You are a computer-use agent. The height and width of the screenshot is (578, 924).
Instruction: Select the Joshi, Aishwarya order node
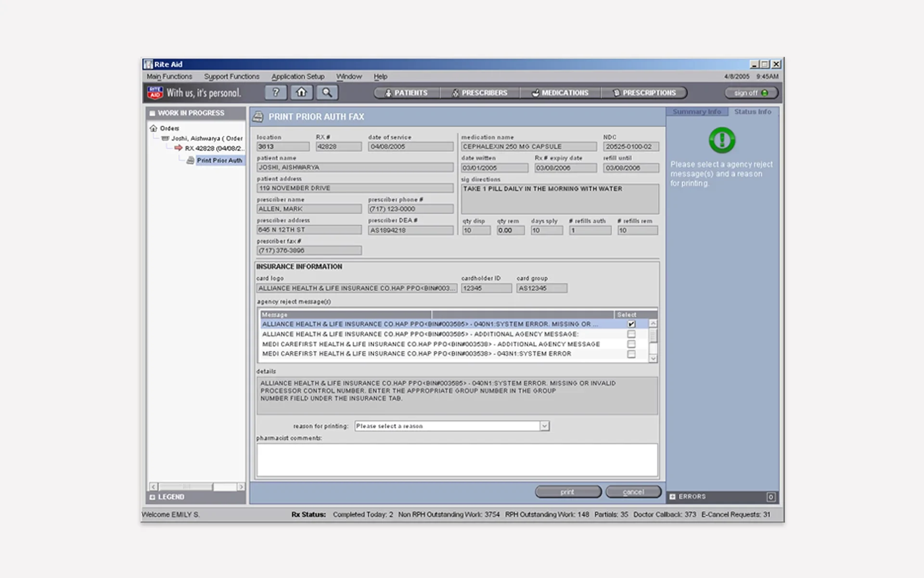click(x=207, y=138)
